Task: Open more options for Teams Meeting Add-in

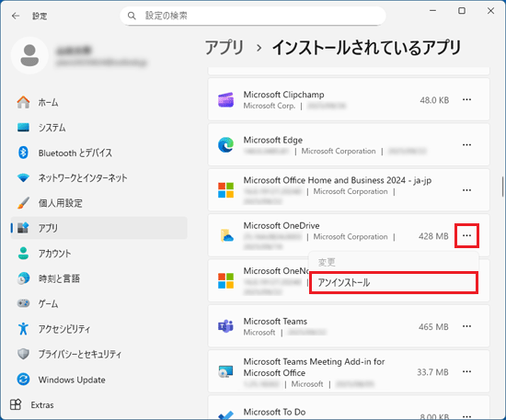Action: 466,371
